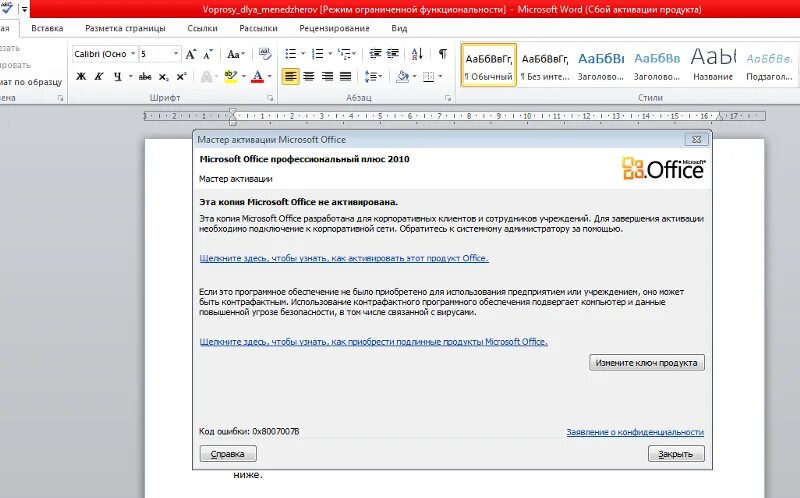Click the Справка button
800x498 pixels.
pyautogui.click(x=228, y=454)
